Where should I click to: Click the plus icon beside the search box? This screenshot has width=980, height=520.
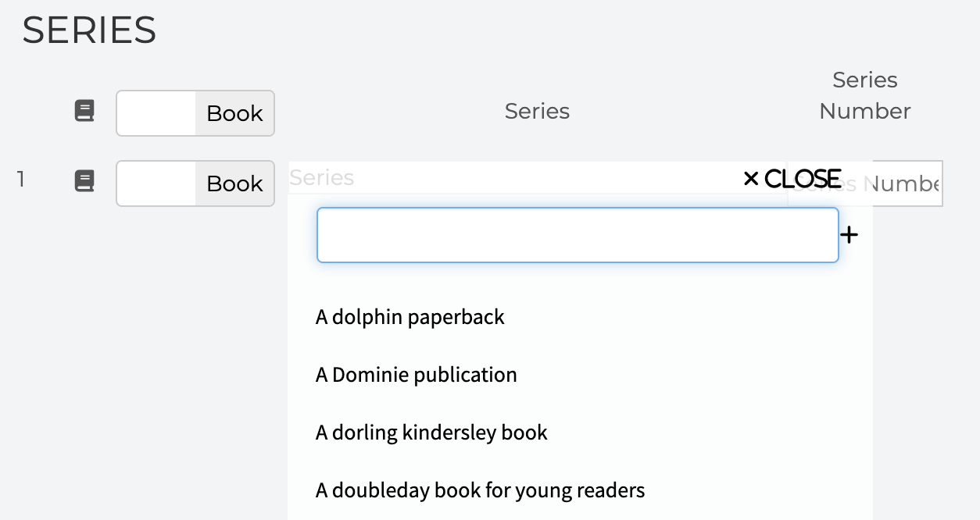(849, 235)
